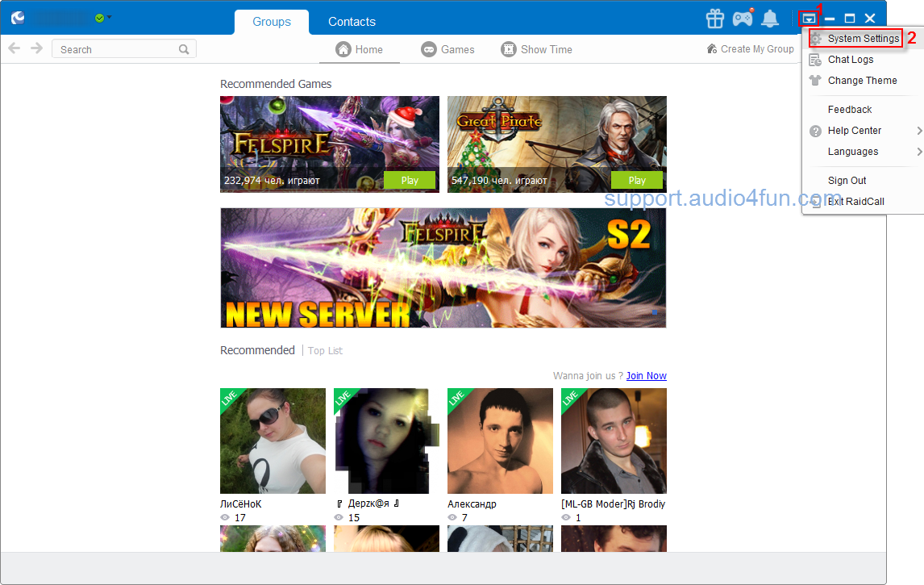The height and width of the screenshot is (585, 924).
Task: Click the Join Now link
Action: (x=646, y=376)
